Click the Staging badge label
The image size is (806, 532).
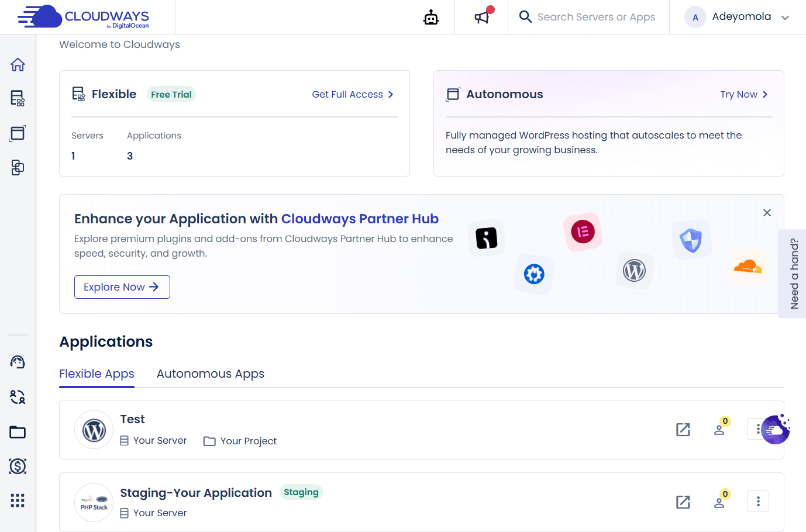301,492
